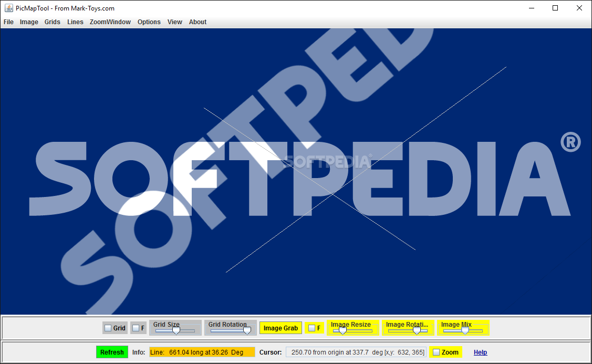Click the Image Mix slider handle
This screenshot has height=364, width=592.
(465, 331)
